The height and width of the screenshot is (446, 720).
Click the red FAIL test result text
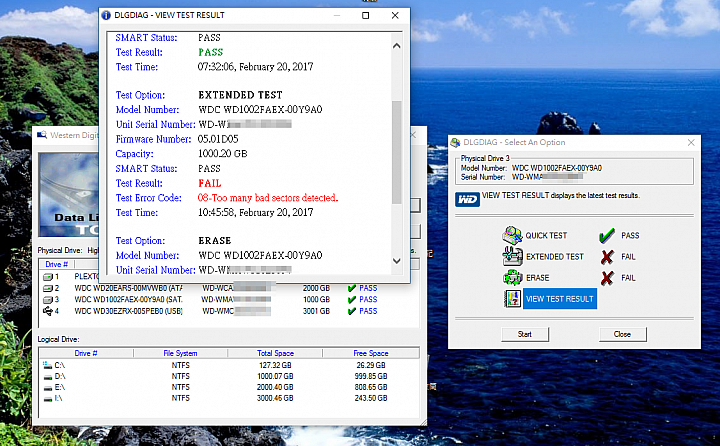point(210,183)
